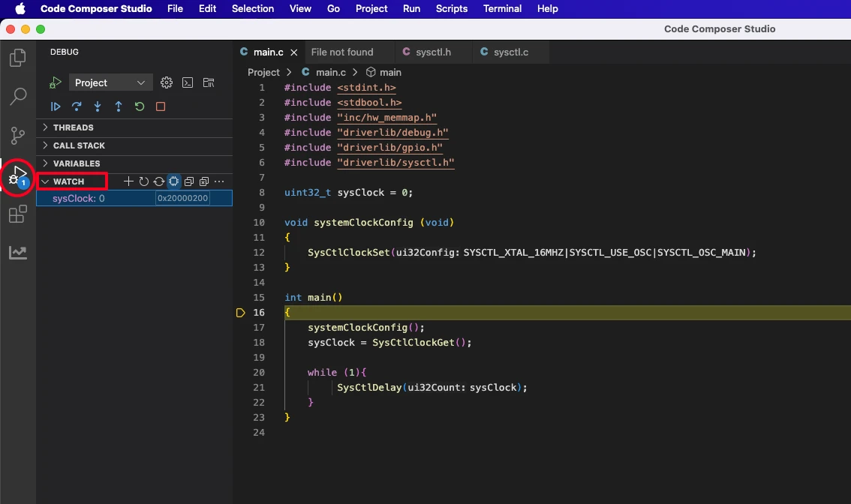Select the sysClock watch expression
The image size is (851, 504).
(79, 199)
